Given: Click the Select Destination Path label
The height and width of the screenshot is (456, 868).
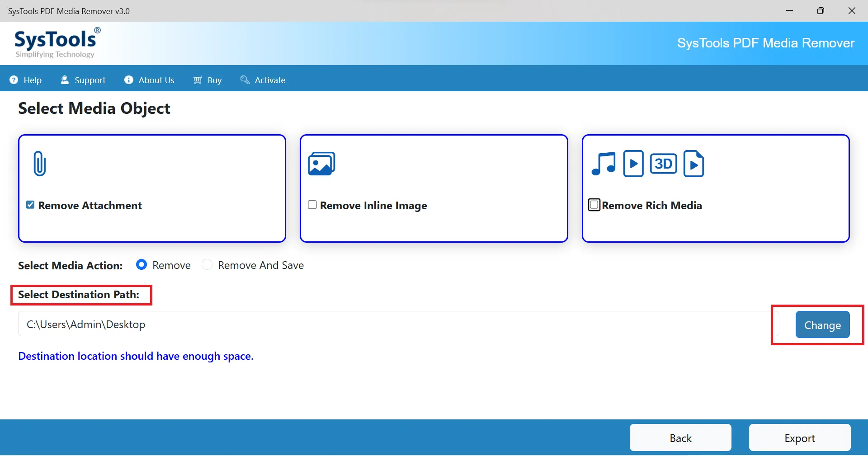Looking at the screenshot, I should [x=79, y=295].
